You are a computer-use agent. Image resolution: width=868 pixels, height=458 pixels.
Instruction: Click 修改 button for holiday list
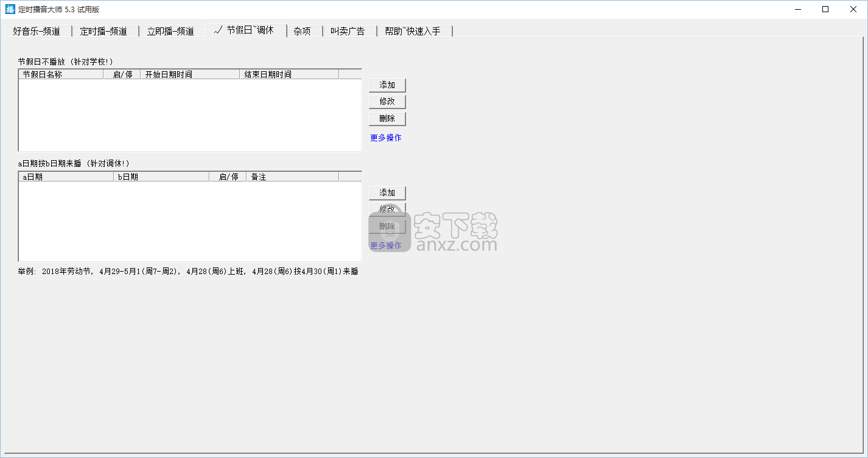387,101
